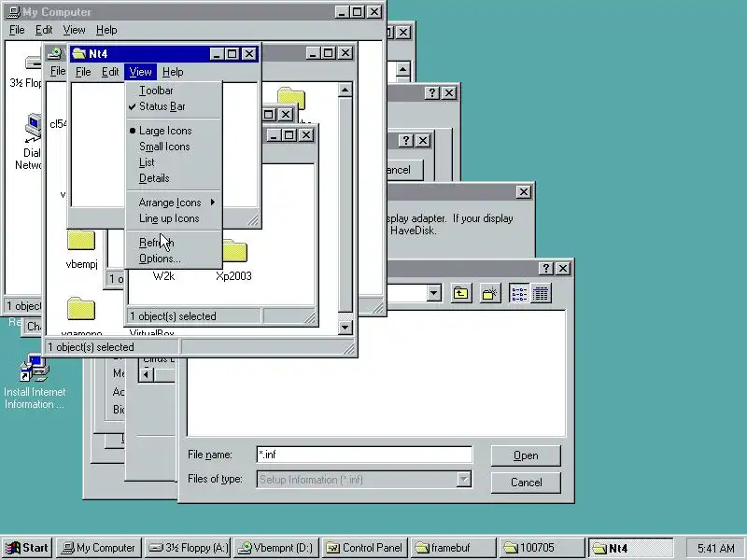Close the View menu in Nt4
747x560 pixels.
pos(140,72)
